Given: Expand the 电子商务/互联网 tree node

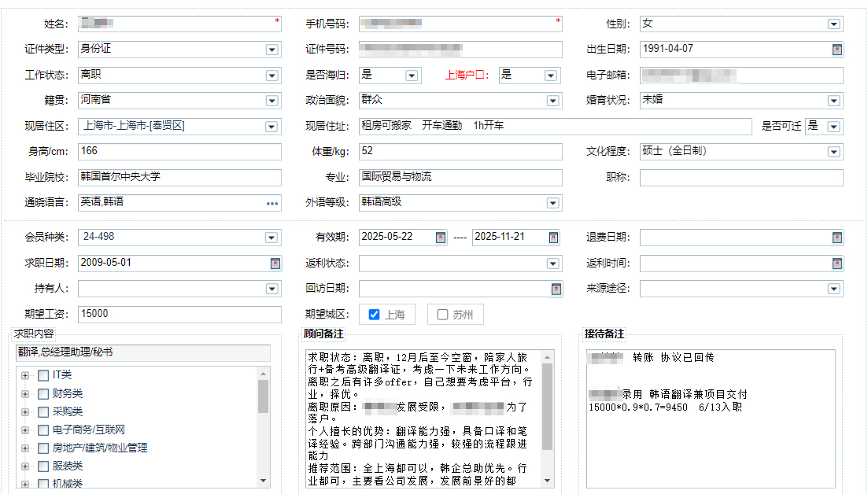Looking at the screenshot, I should pyautogui.click(x=25, y=430).
